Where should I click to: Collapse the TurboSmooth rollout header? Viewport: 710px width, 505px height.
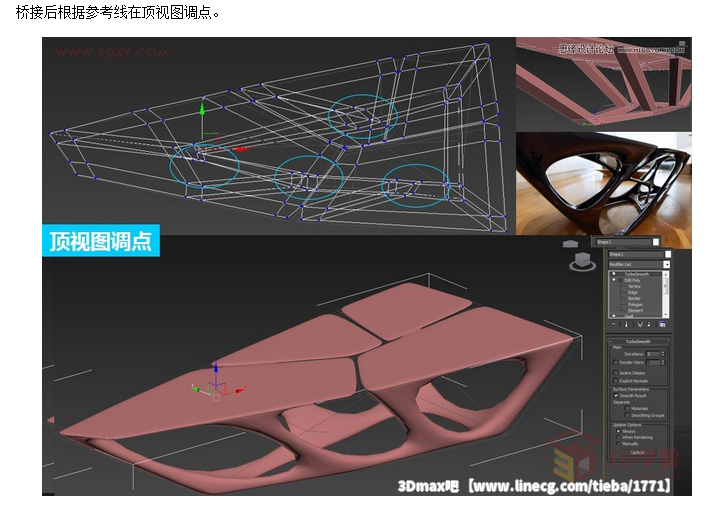coord(638,341)
